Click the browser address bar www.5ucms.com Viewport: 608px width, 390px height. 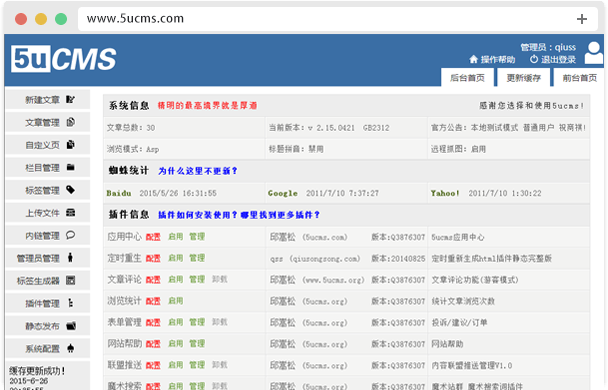tap(337, 19)
